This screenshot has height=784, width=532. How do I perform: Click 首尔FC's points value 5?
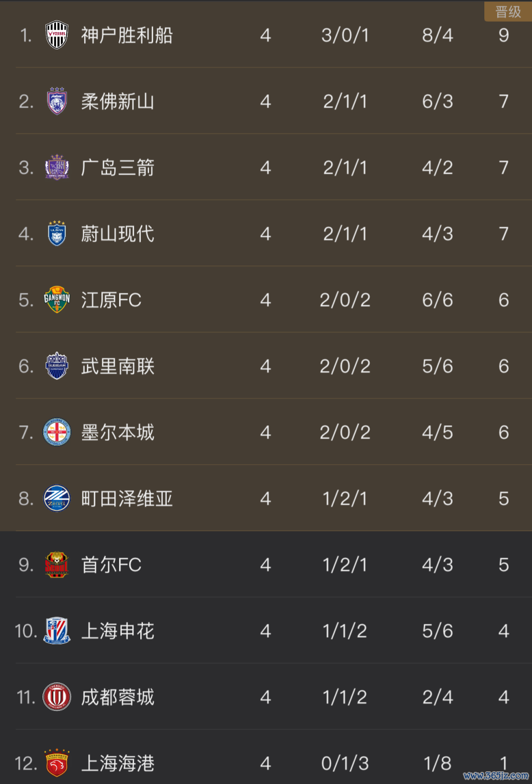pos(503,564)
